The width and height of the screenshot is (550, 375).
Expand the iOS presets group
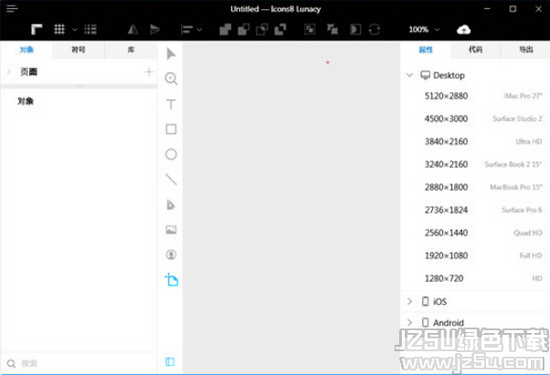coord(410,301)
